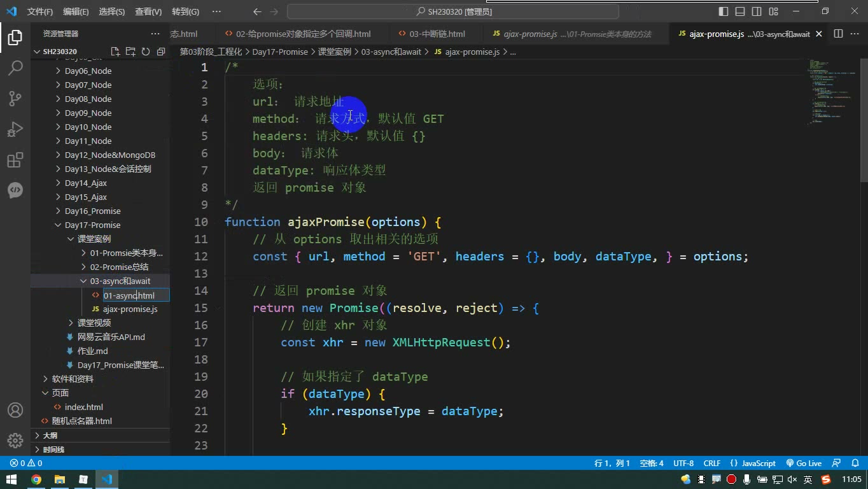The height and width of the screenshot is (489, 868).
Task: Open editor More Actions ellipsis menu
Action: pyautogui.click(x=855, y=34)
